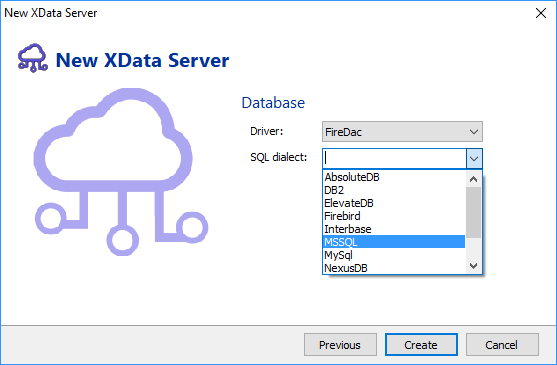
Task: Click the small XData cloud icon in the header
Action: pos(32,58)
